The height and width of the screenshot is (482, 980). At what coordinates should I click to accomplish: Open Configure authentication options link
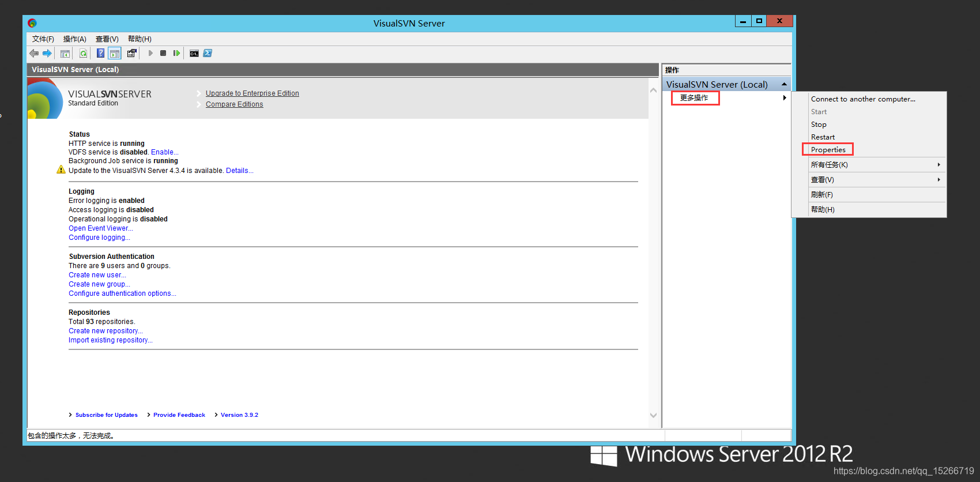(122, 293)
